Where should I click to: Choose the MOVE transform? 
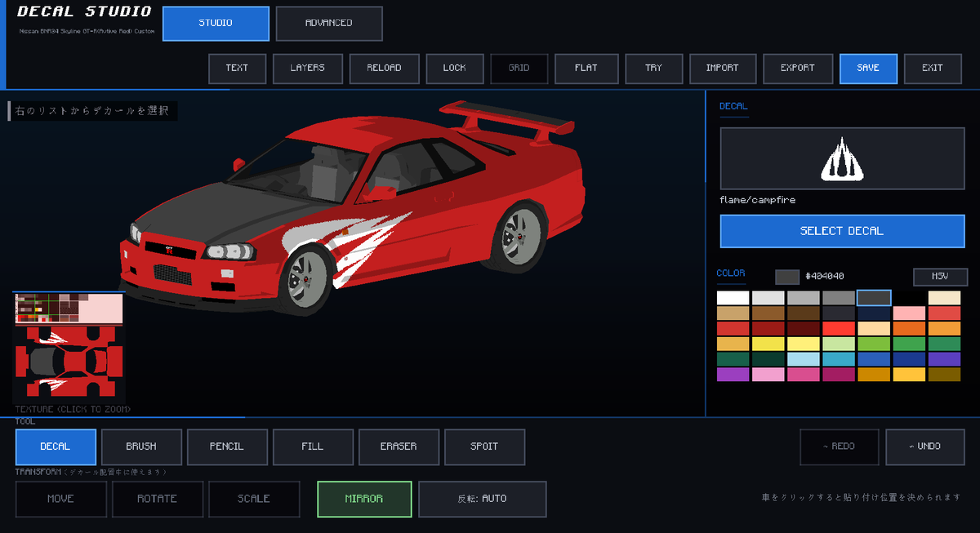click(61, 499)
